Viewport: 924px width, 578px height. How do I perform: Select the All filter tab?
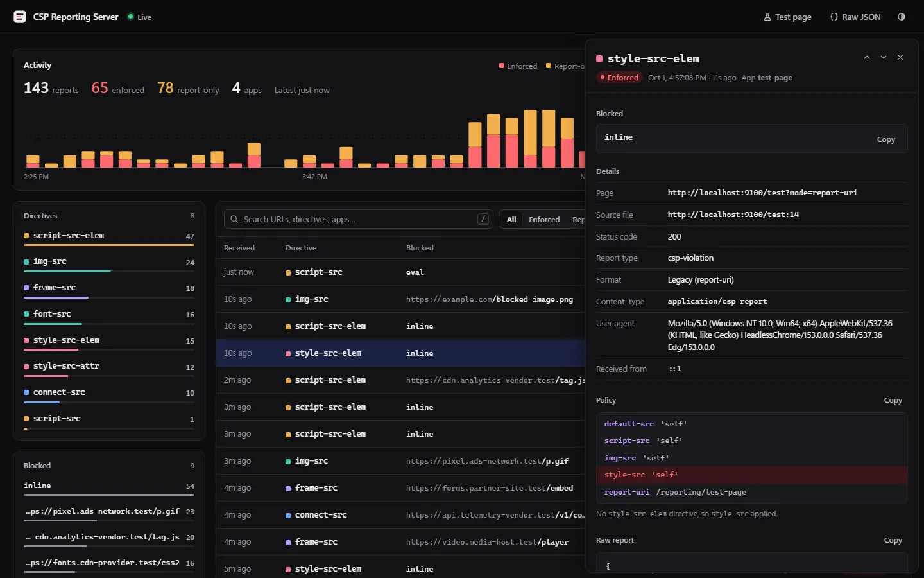click(511, 220)
